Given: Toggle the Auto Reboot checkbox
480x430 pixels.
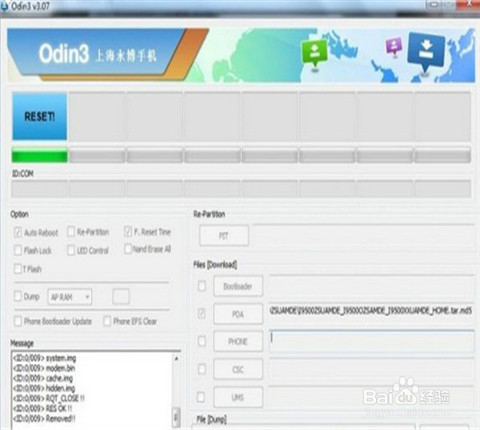Looking at the screenshot, I should pos(18,232).
